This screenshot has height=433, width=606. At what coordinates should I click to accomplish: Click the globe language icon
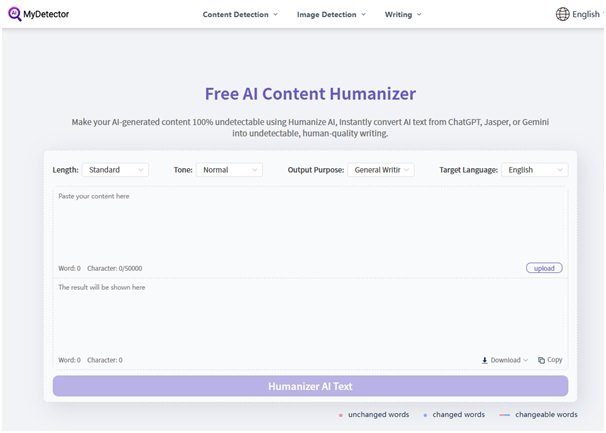[562, 14]
